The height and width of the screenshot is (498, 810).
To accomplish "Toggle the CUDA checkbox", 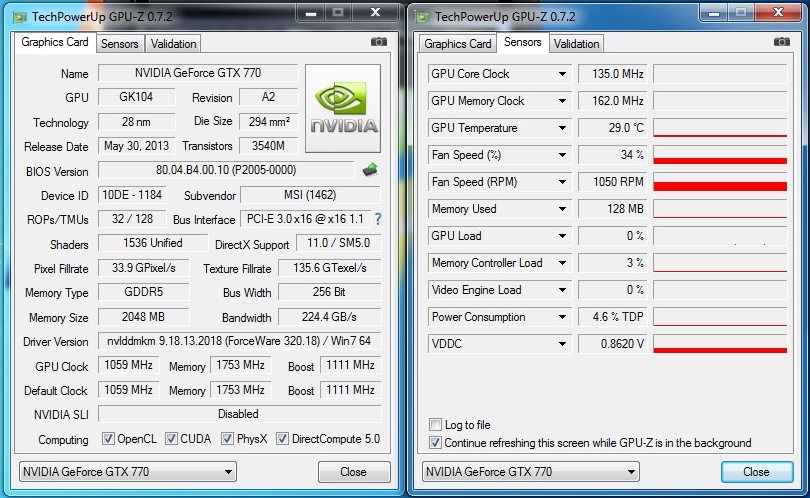I will 171,439.
